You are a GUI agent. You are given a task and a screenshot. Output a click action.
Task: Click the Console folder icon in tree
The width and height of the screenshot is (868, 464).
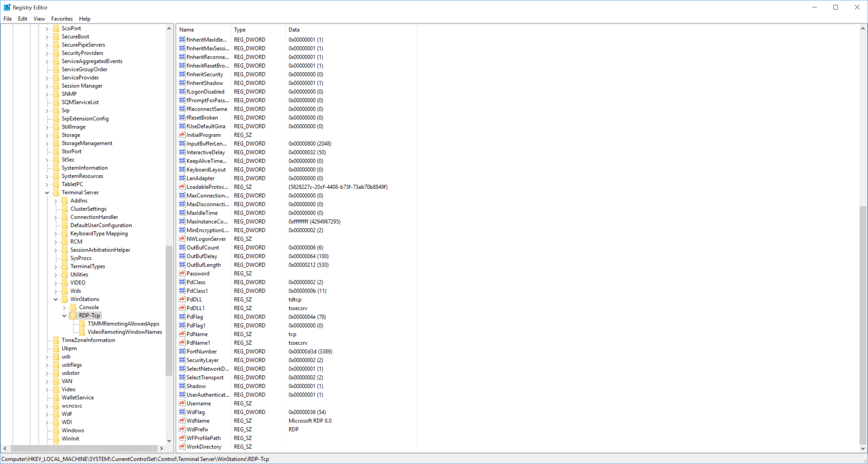pyautogui.click(x=73, y=307)
